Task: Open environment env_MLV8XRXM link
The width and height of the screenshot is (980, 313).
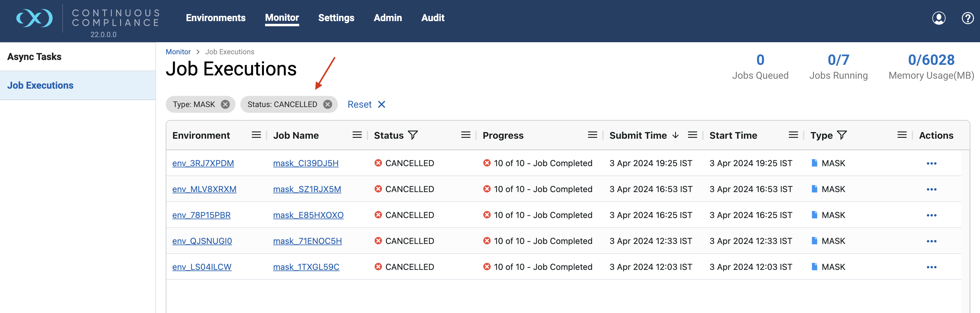Action: pos(204,189)
